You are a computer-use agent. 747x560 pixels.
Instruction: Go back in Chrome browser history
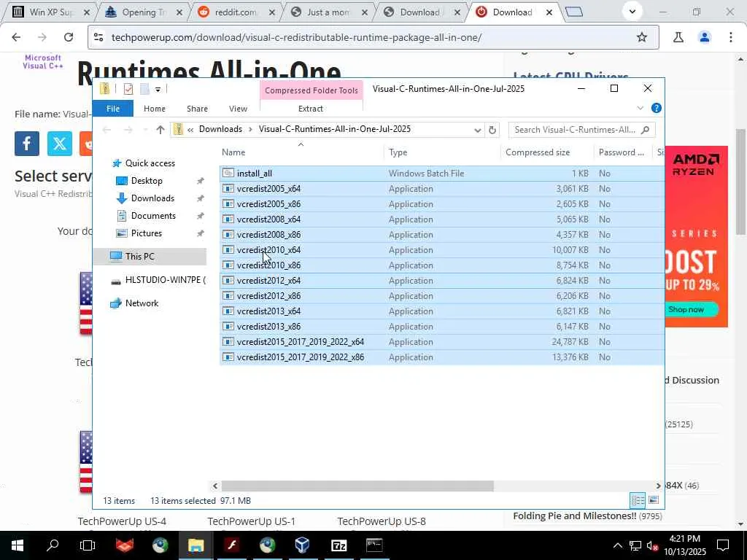(16, 37)
